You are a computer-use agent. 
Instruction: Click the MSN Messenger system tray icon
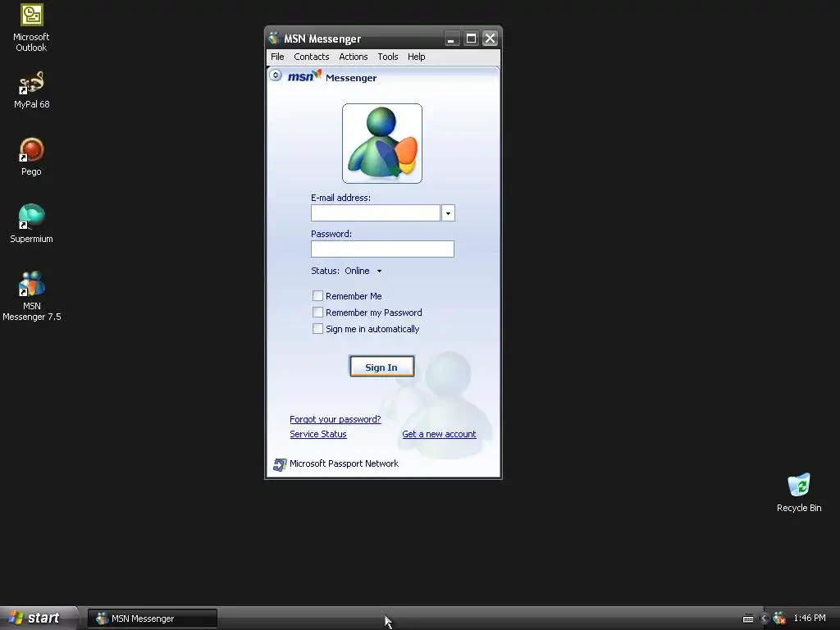[x=779, y=619]
